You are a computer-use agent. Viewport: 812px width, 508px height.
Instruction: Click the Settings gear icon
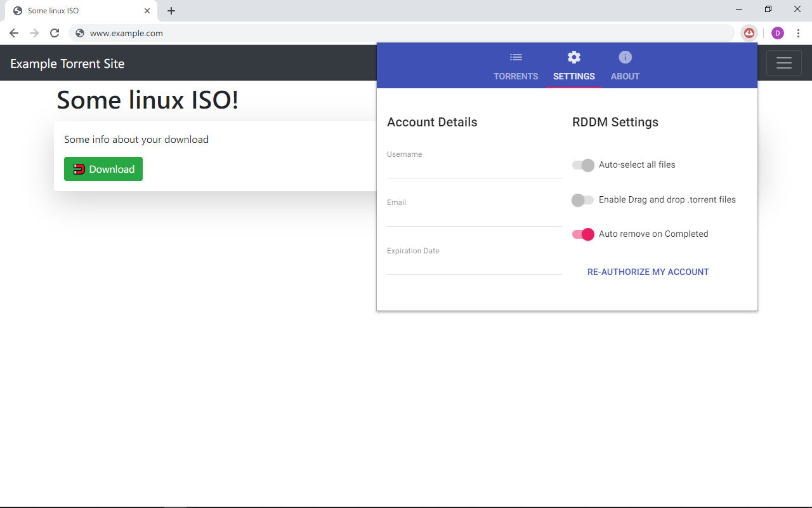click(x=573, y=57)
